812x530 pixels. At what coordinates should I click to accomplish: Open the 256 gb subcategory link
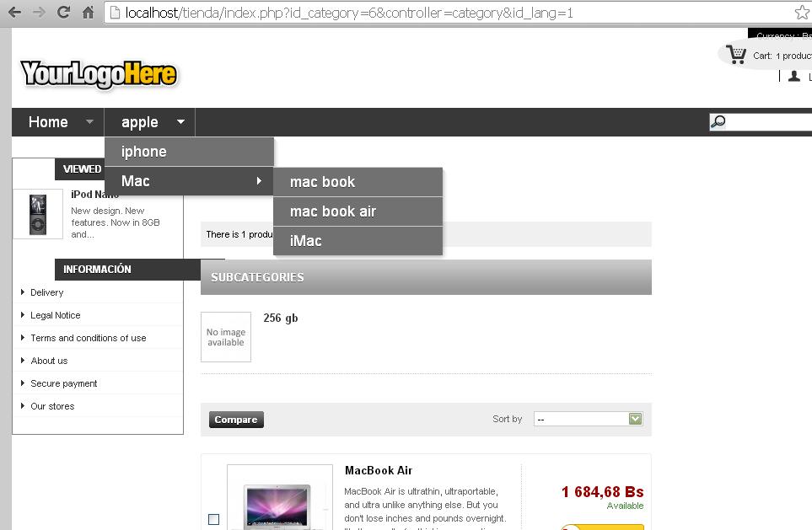(281, 319)
